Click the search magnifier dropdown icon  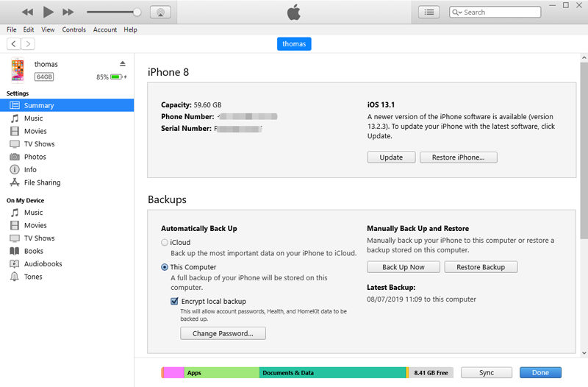pos(457,13)
